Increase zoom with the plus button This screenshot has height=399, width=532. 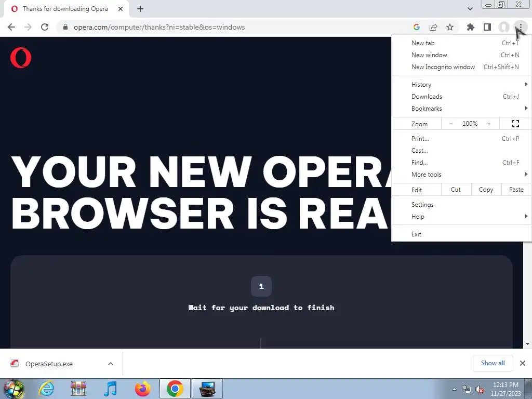(489, 124)
